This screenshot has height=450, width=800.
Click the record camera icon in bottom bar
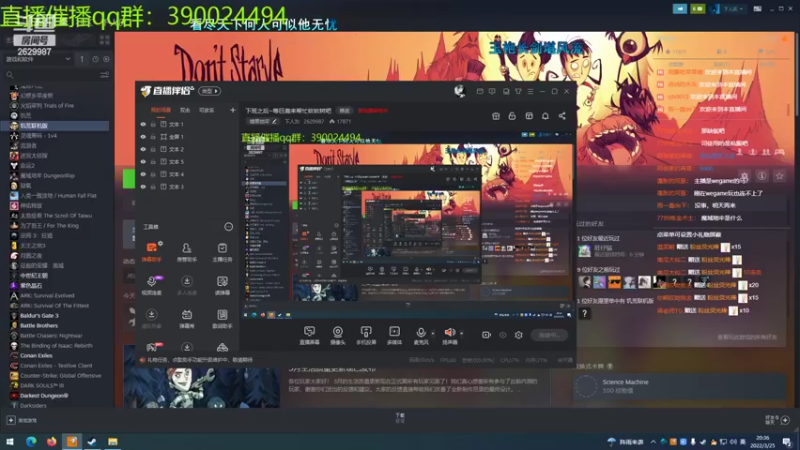tap(486, 335)
